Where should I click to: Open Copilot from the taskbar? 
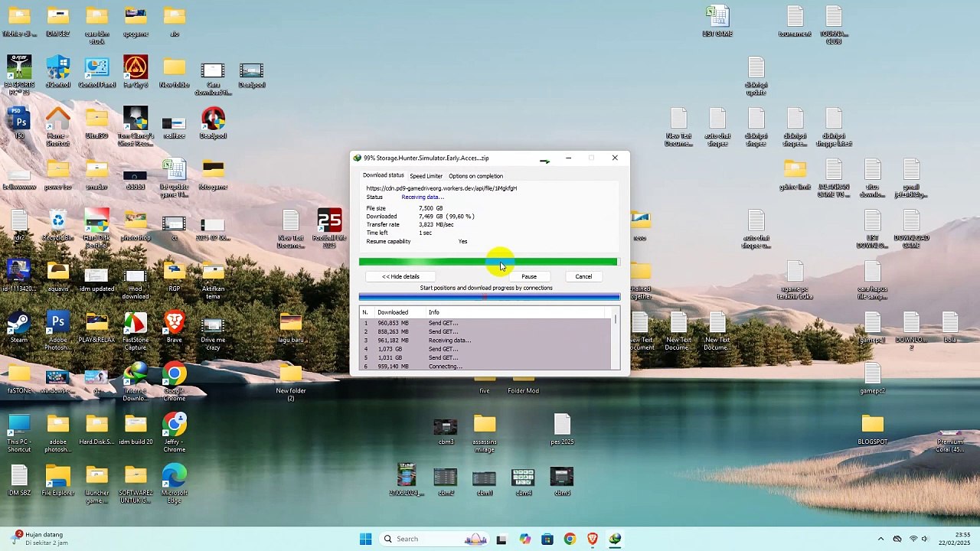pyautogui.click(x=524, y=539)
